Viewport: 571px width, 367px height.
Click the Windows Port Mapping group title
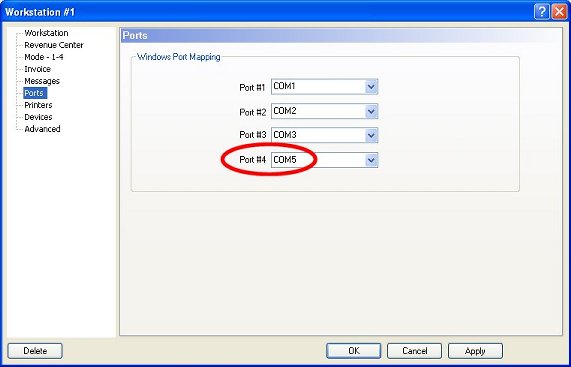click(x=178, y=57)
